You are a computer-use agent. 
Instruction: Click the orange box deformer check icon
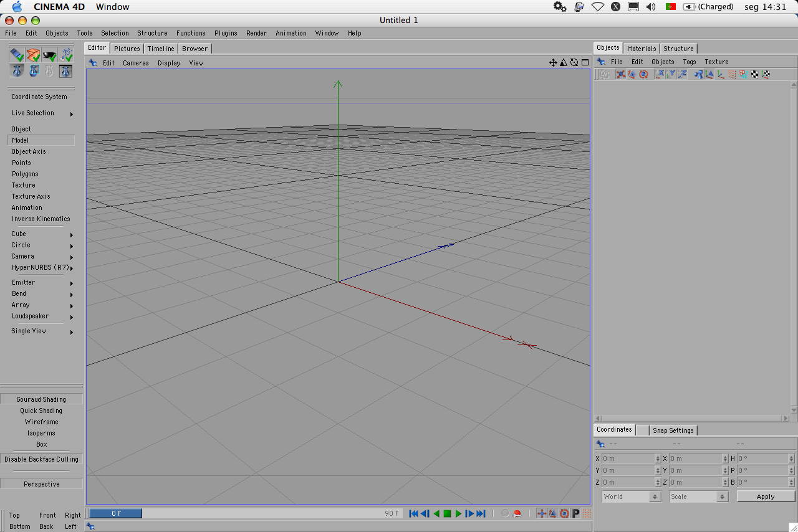[x=33, y=55]
